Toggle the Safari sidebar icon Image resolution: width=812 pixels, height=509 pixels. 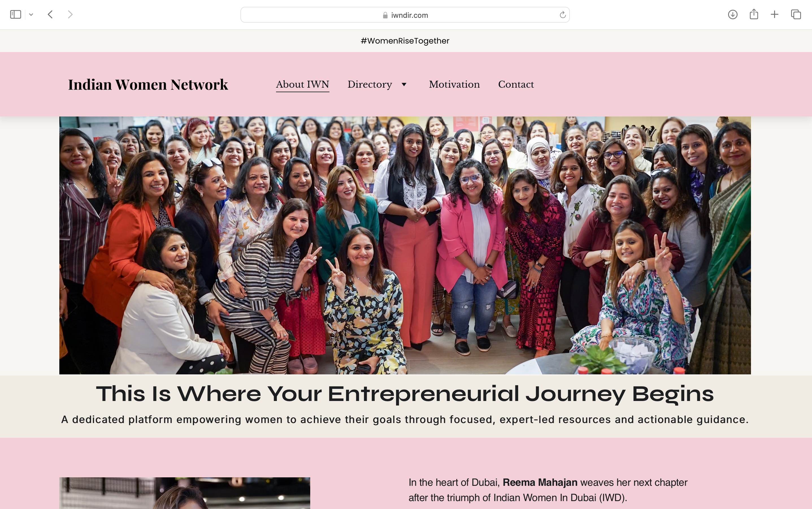click(x=16, y=14)
